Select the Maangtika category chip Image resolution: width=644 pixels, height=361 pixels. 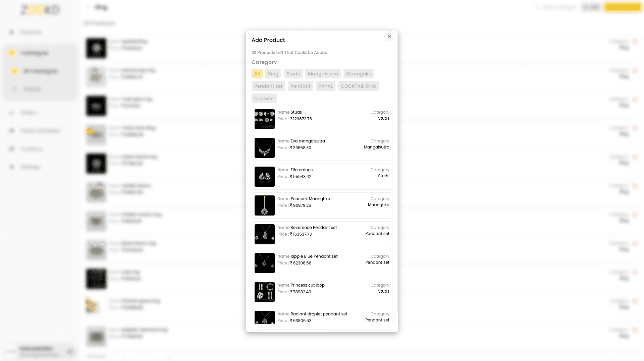click(359, 74)
